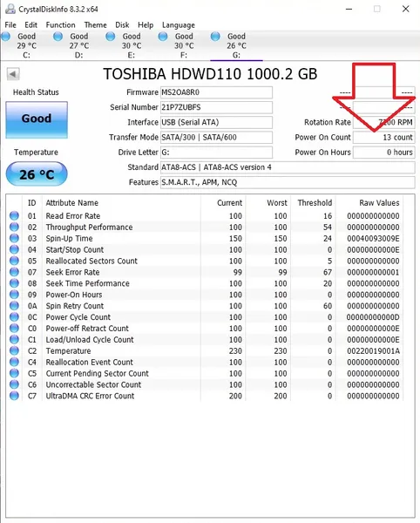Click the status orb for Temperature attribute
This screenshot has width=420, height=523.
14,350
